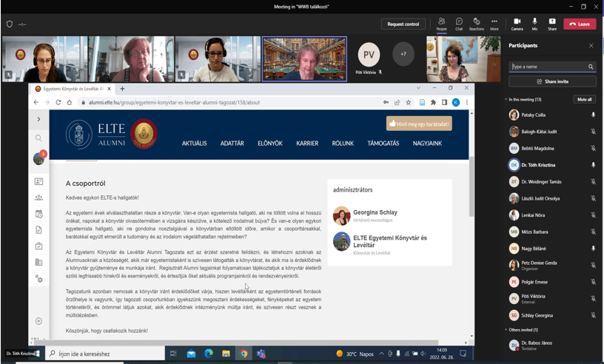Viewport: 604px width, 364px height.
Task: Open the ELŐNYÖK menu
Action: (x=270, y=144)
